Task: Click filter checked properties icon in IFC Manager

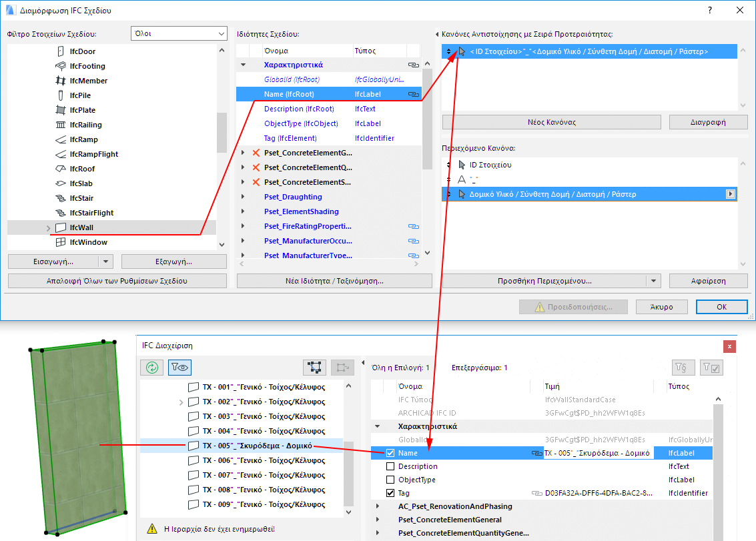Action: pyautogui.click(x=711, y=368)
